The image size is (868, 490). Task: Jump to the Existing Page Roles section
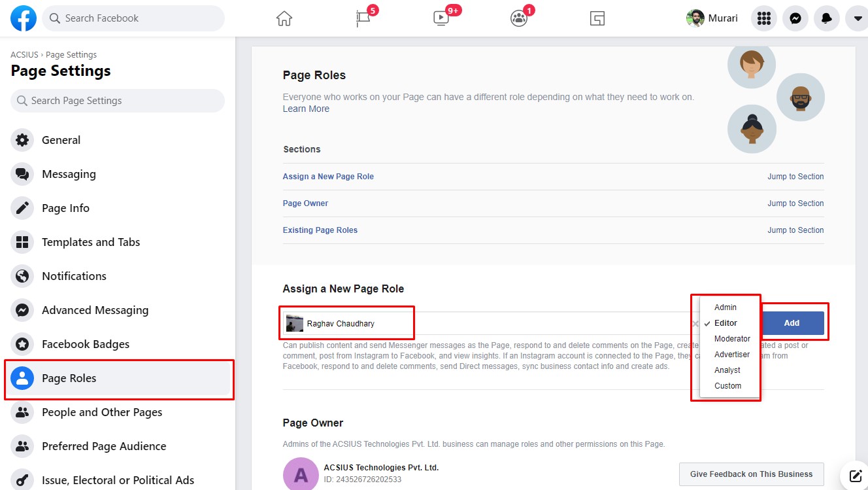click(x=320, y=230)
